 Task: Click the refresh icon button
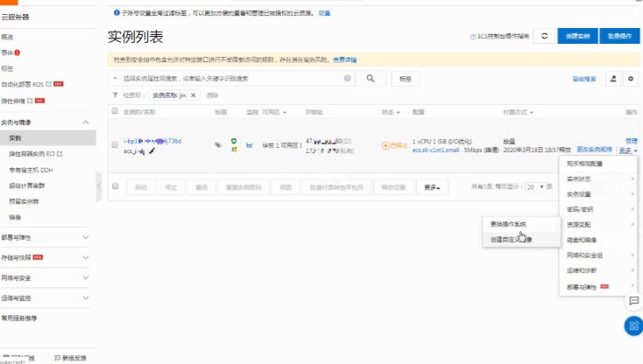[x=544, y=36]
